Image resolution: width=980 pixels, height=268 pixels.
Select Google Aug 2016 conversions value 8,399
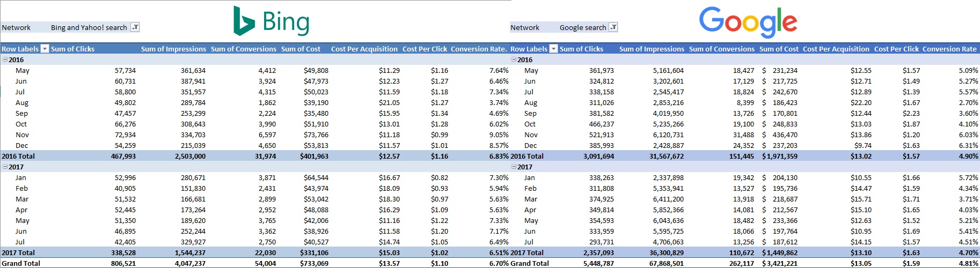pos(745,102)
